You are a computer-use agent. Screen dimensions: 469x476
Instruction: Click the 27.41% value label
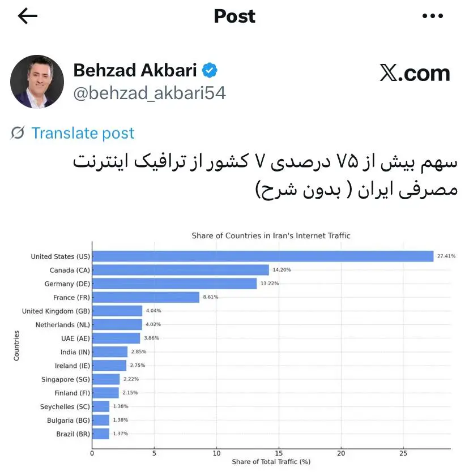(x=446, y=256)
